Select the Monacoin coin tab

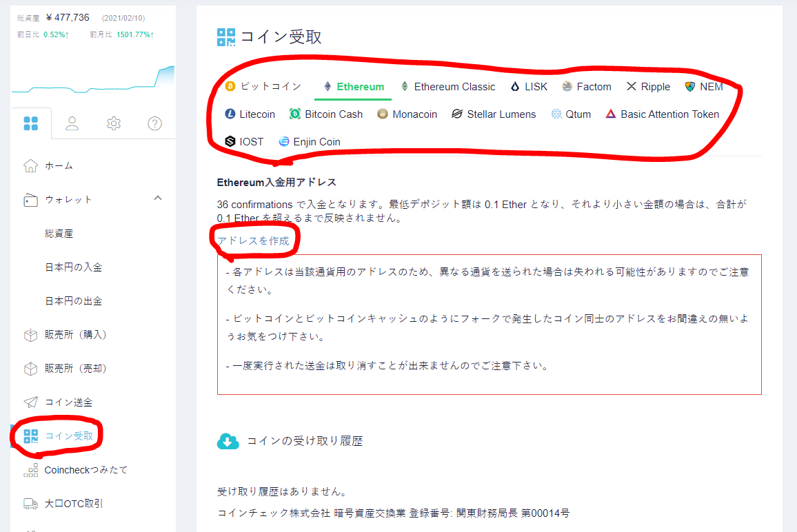(x=407, y=114)
